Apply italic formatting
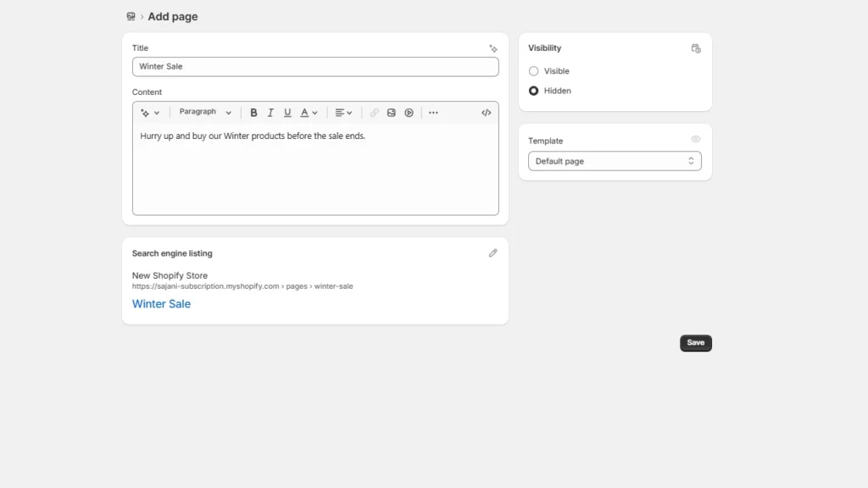The width and height of the screenshot is (868, 488). tap(270, 112)
